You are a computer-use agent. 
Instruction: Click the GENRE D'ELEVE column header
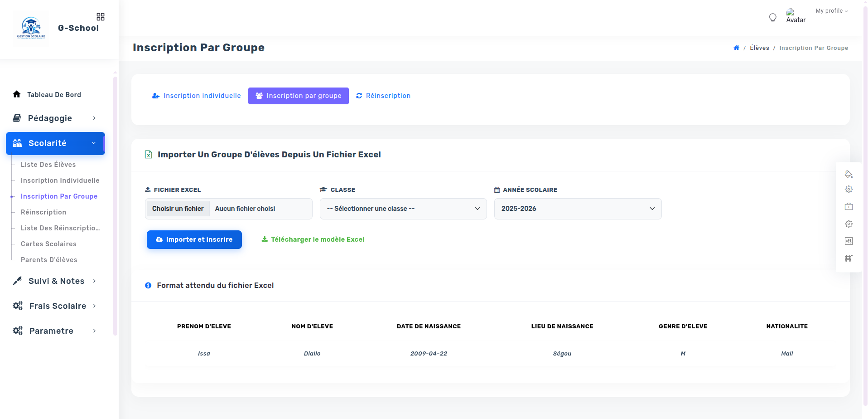[x=683, y=326]
